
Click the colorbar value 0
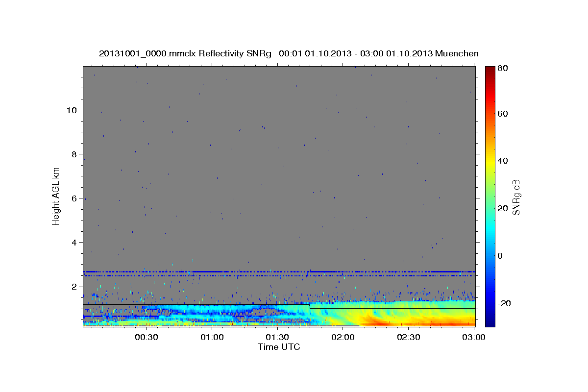click(x=501, y=256)
